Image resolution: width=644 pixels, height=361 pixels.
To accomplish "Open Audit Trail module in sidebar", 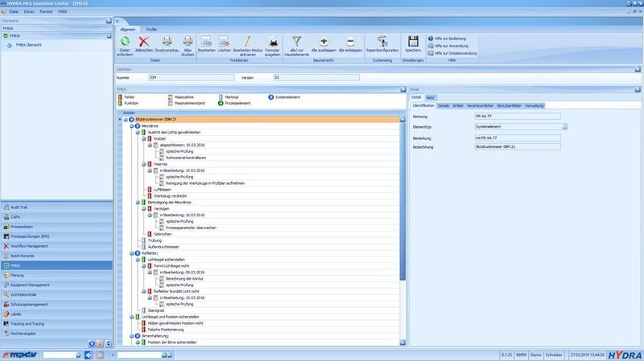I will tap(56, 207).
